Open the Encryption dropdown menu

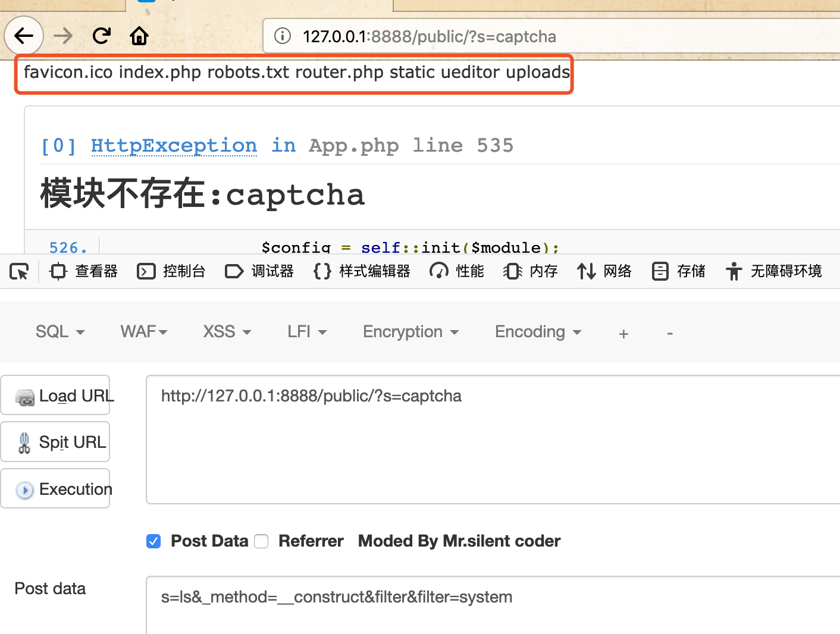[411, 332]
